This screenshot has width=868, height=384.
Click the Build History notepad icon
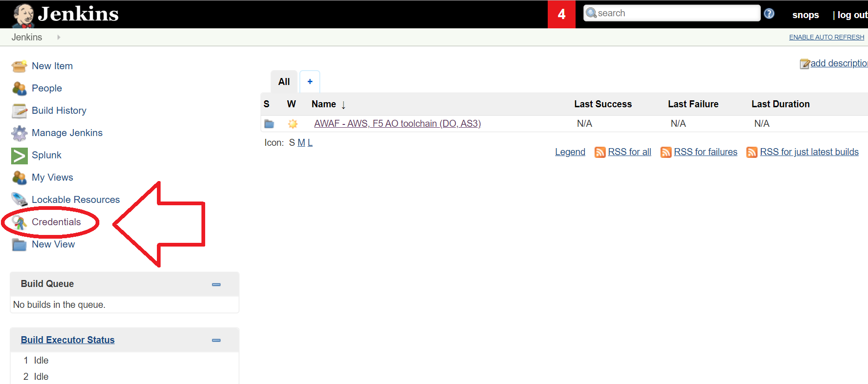click(x=19, y=111)
